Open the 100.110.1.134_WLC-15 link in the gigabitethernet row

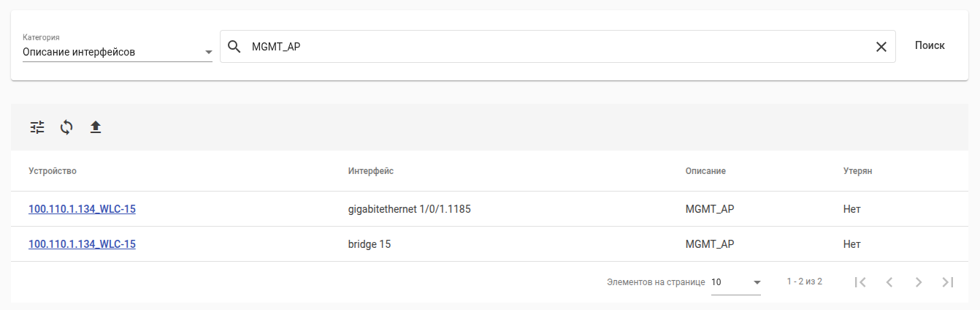click(x=82, y=209)
